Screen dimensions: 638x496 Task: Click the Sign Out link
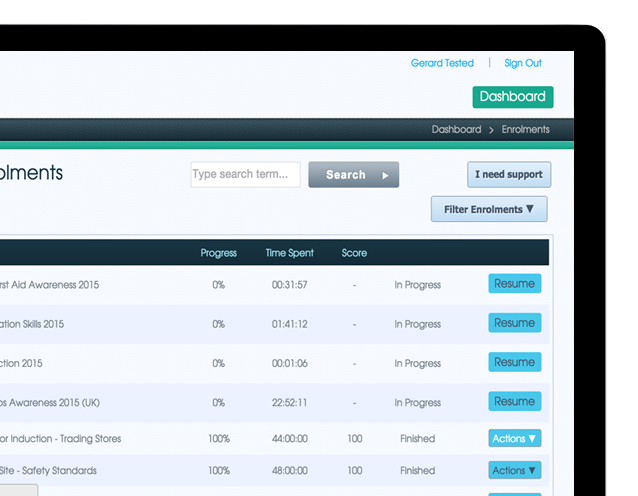[522, 63]
